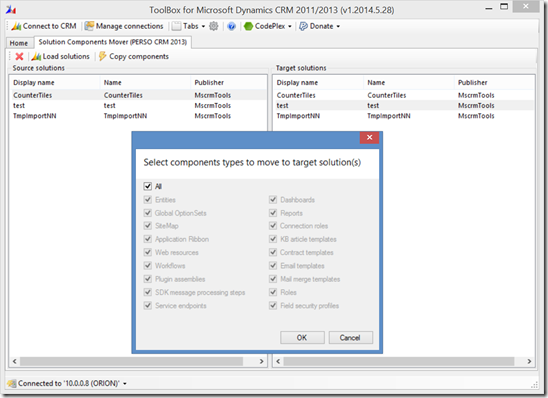This screenshot has width=548, height=398.
Task: Toggle the Web resources checkbox
Action: pyautogui.click(x=147, y=252)
